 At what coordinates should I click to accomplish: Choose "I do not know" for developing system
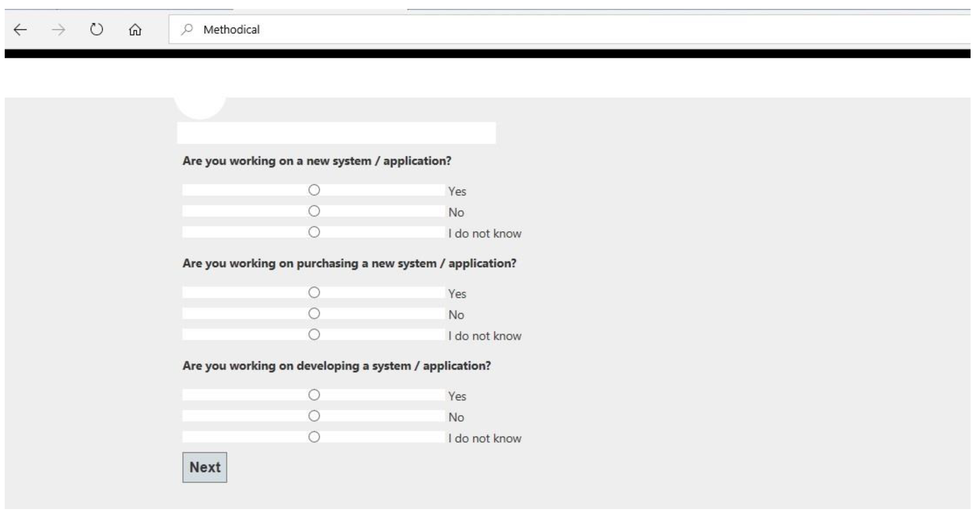tap(314, 437)
